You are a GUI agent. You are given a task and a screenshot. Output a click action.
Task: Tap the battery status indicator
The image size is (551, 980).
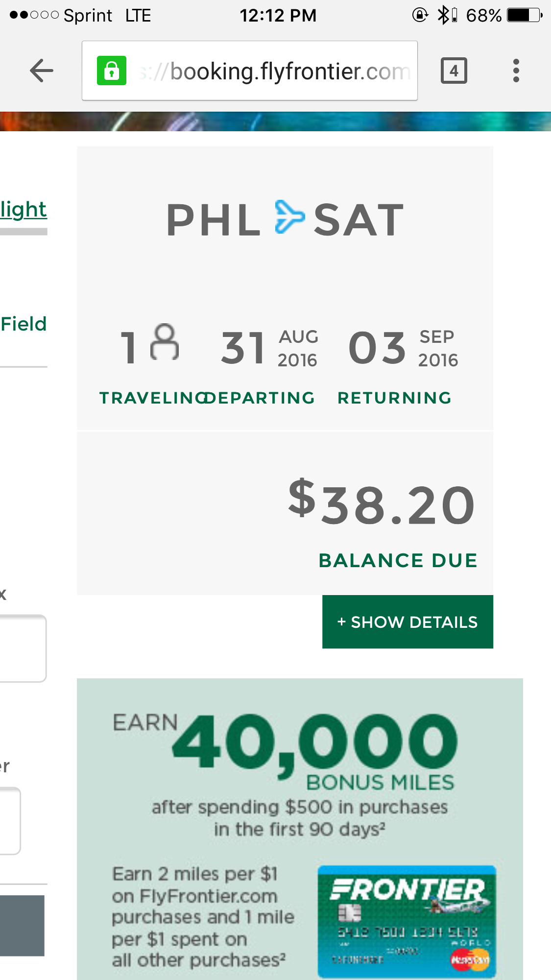pyautogui.click(x=525, y=15)
